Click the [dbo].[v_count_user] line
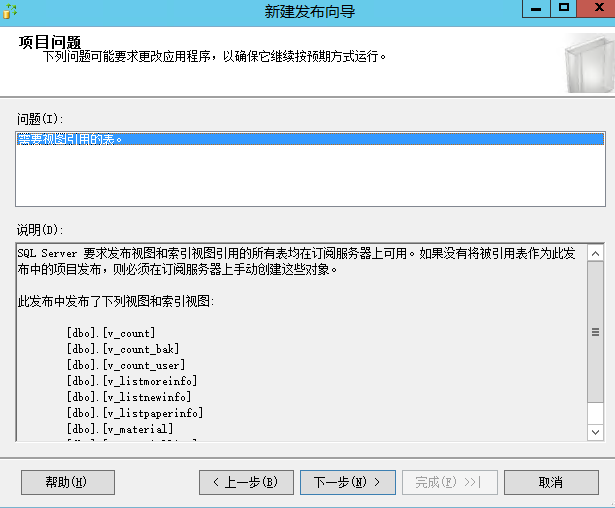The width and height of the screenshot is (615, 508). click(x=126, y=365)
